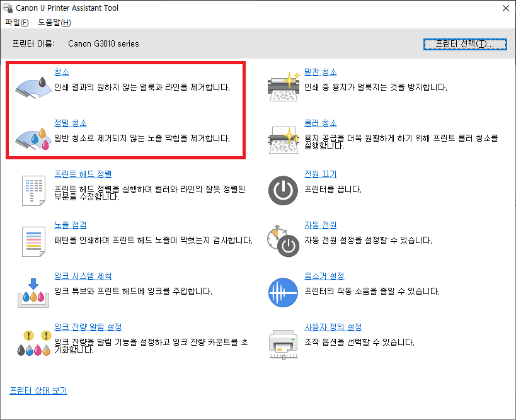Screen dimensions: 516x420
Task: Open the 정밀 청소 link
Action: coord(71,123)
